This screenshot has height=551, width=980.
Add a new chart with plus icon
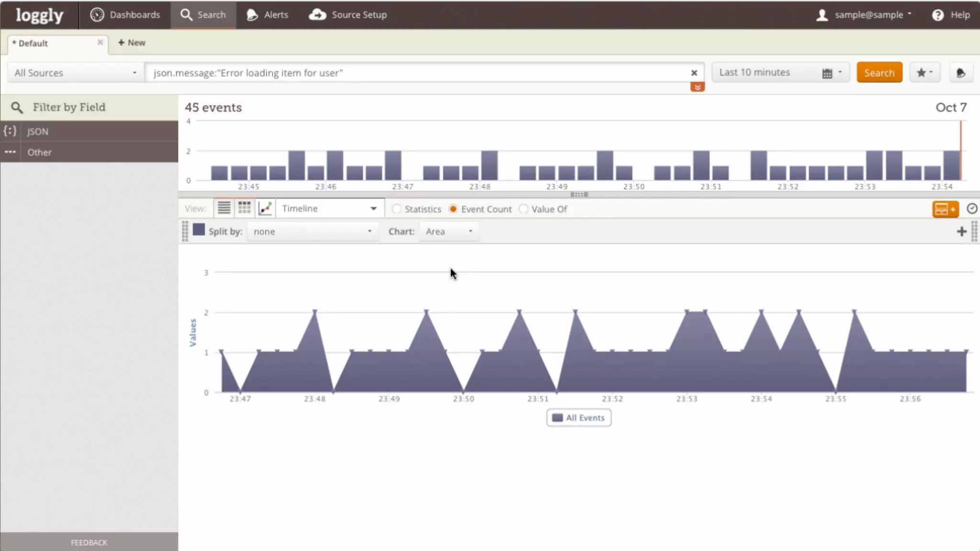961,232
